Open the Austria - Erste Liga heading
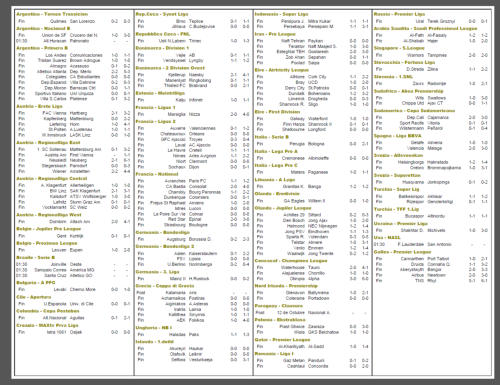The height and width of the screenshot is (385, 500). [x=39, y=107]
